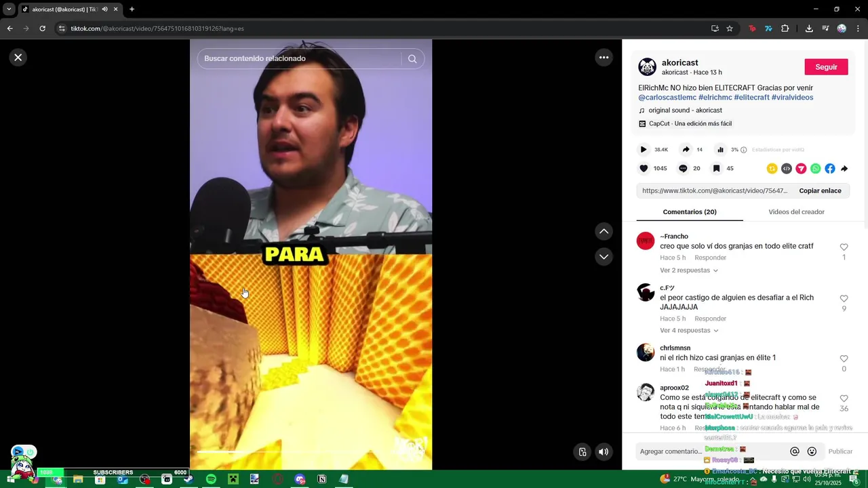The height and width of the screenshot is (488, 868).
Task: Send to friends with the red arrow icon
Action: point(801,169)
